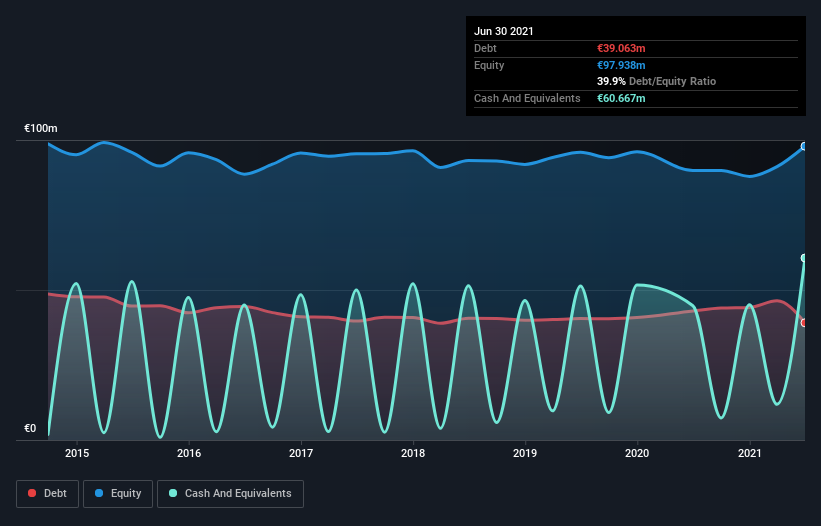
Task: Click the 2015 x-axis label
Action: [77, 453]
